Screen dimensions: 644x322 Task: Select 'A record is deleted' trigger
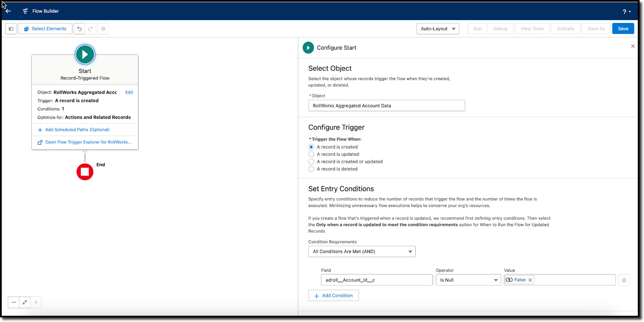click(x=311, y=169)
